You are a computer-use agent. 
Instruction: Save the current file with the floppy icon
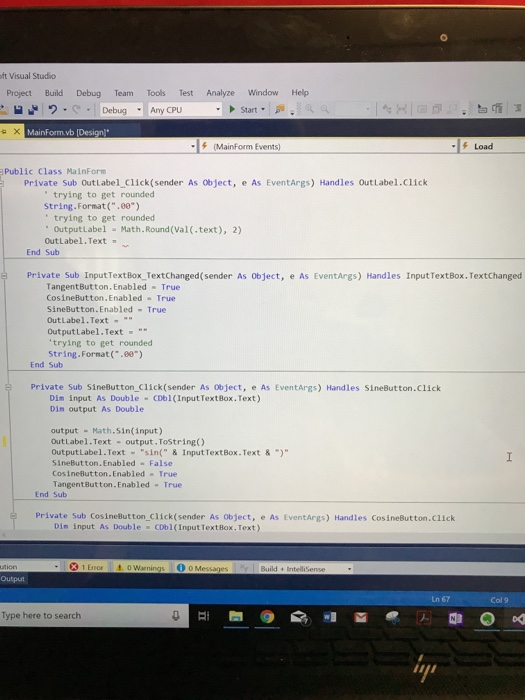(18, 109)
